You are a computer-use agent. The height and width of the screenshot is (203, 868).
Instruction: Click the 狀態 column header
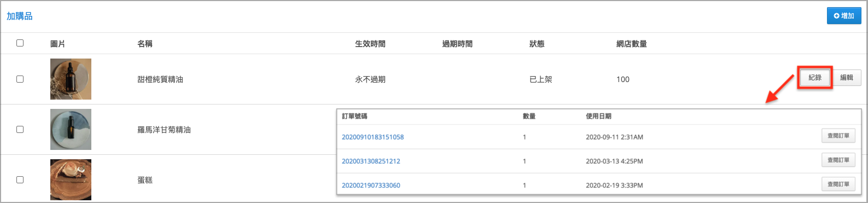point(537,44)
